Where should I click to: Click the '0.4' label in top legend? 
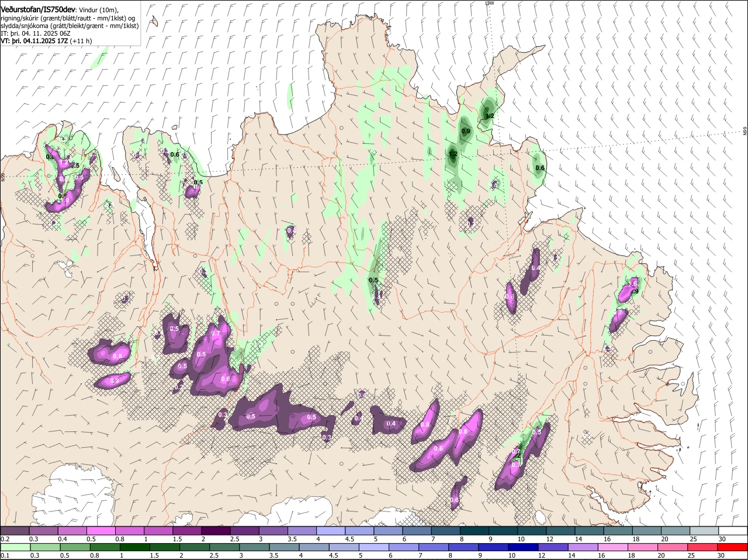click(x=63, y=538)
